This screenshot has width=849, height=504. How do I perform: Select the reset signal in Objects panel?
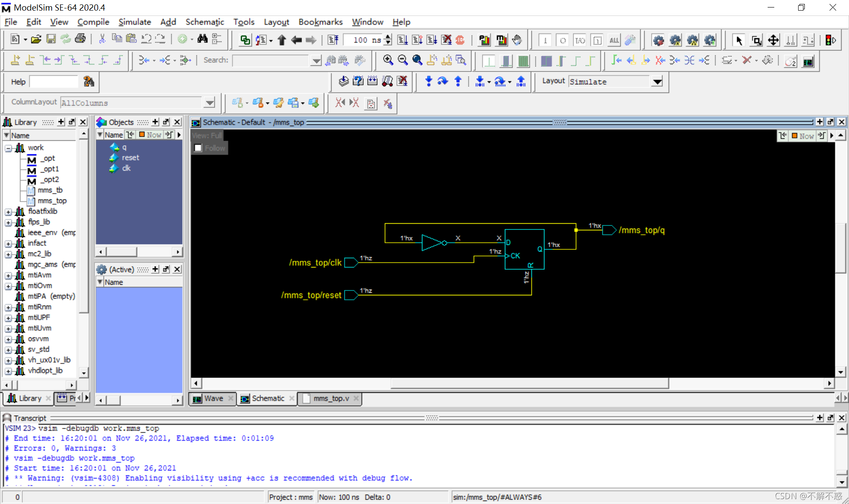tap(131, 157)
